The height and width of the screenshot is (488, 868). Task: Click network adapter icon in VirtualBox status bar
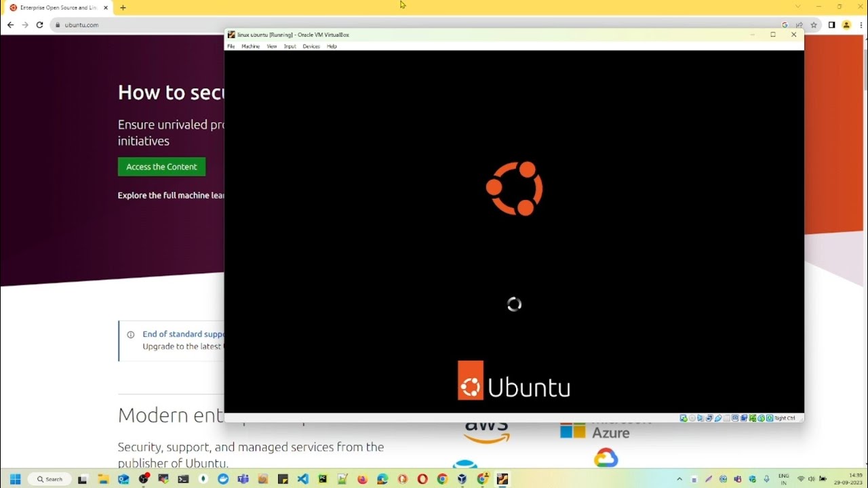[709, 418]
